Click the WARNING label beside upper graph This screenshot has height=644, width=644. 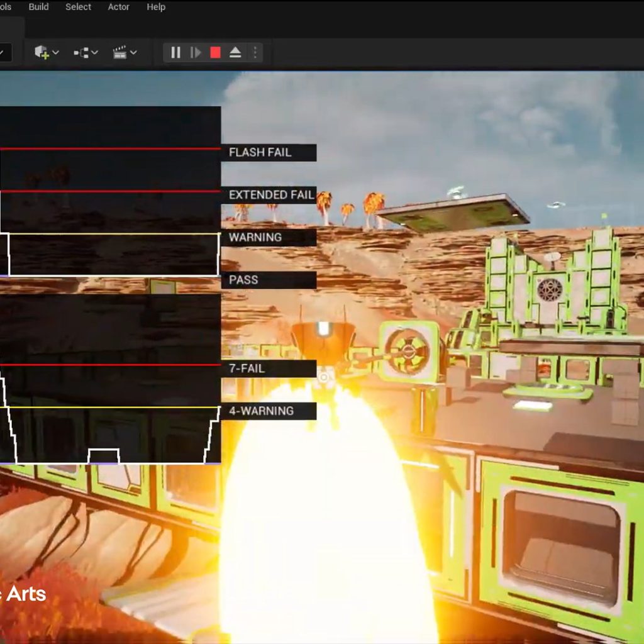pos(255,237)
